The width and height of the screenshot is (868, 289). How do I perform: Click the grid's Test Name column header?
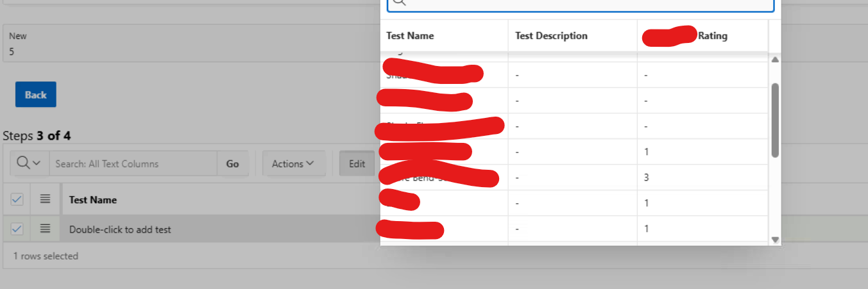tap(93, 200)
